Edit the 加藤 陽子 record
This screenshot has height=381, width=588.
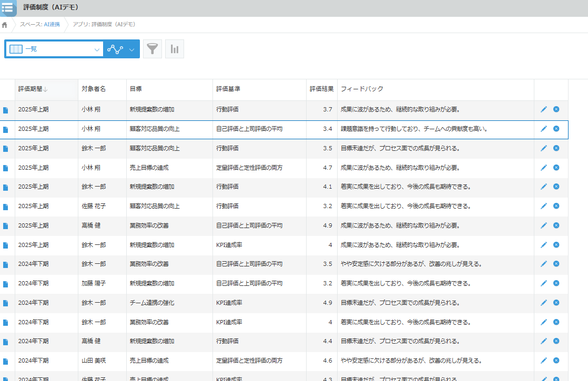(544, 283)
